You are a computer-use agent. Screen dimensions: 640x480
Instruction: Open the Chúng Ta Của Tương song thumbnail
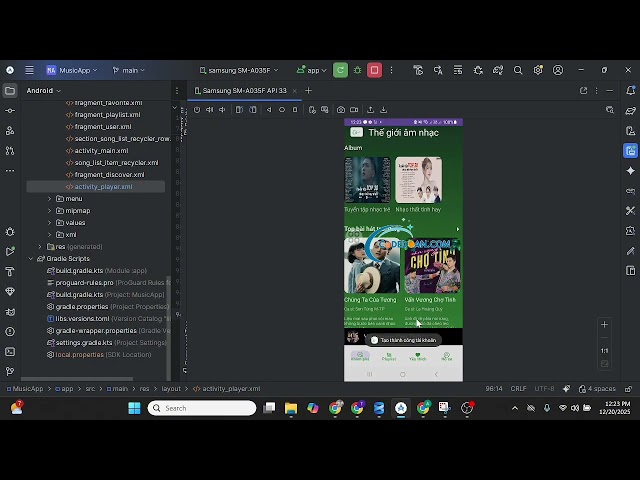[x=372, y=266]
